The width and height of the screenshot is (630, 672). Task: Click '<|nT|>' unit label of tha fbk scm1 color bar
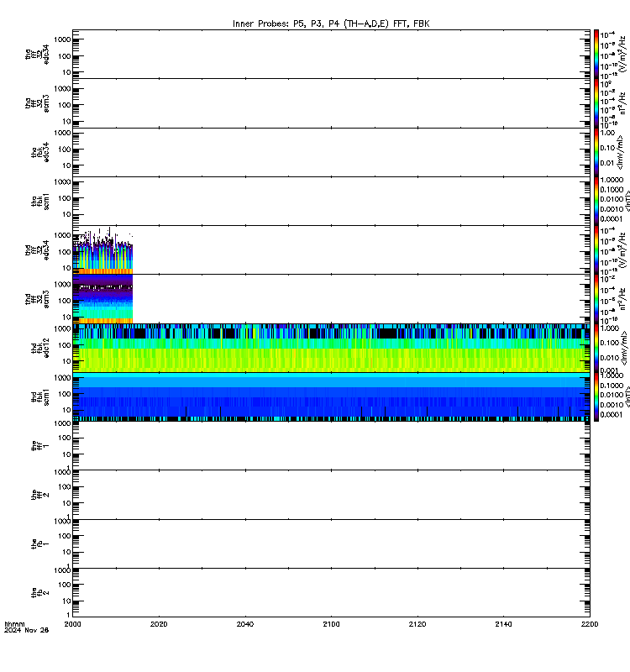[627, 201]
